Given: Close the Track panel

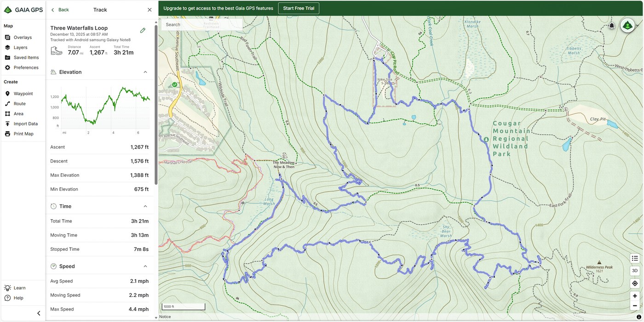Looking at the screenshot, I should (149, 10).
